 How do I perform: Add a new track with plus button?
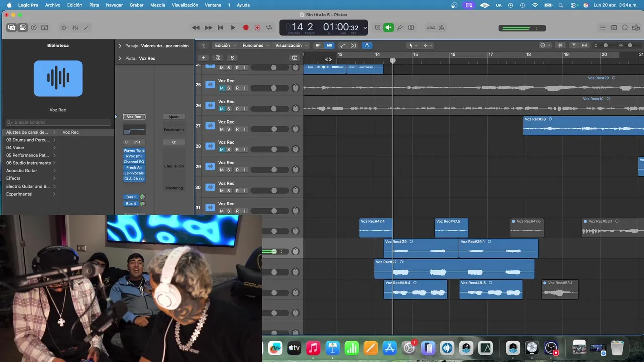coord(203,58)
